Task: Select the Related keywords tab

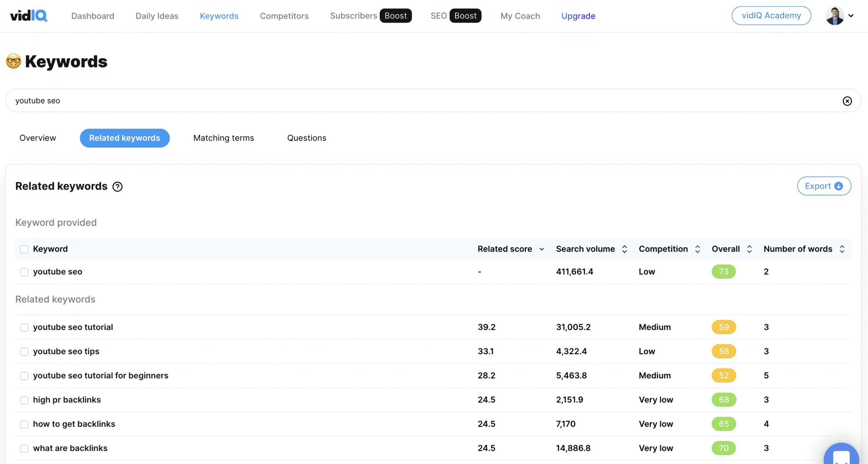Action: [x=125, y=138]
